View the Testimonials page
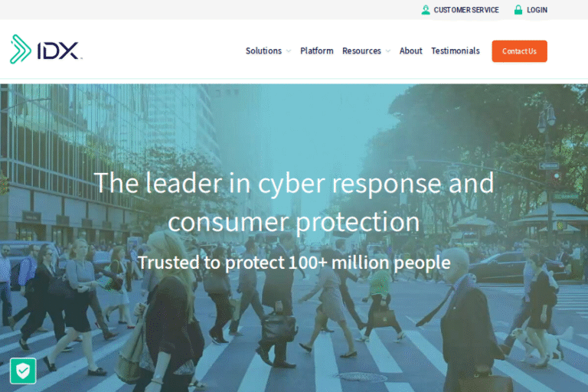 click(x=456, y=51)
